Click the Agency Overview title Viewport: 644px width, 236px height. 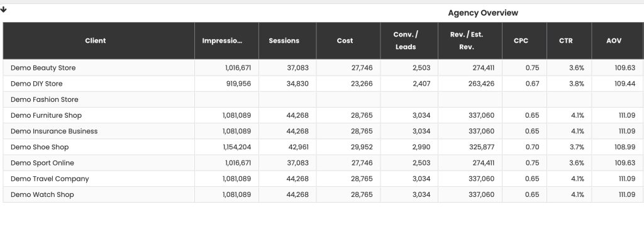click(x=483, y=13)
